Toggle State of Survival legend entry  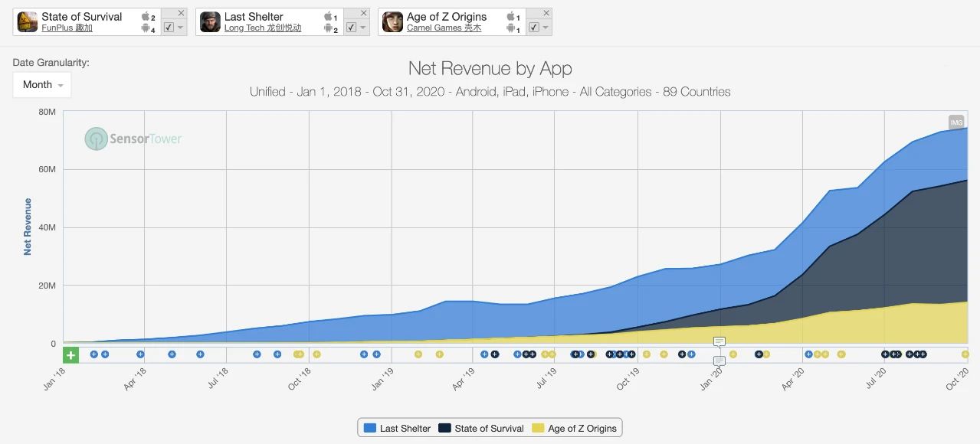coord(481,428)
